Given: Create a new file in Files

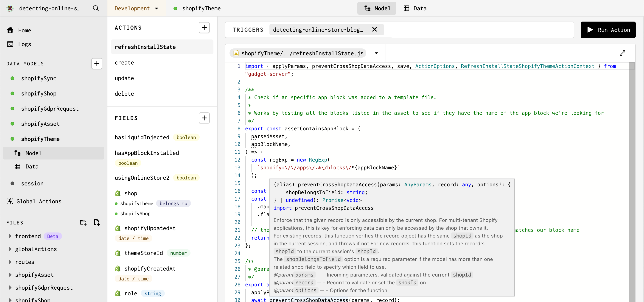Looking at the screenshot, I should pyautogui.click(x=97, y=223).
